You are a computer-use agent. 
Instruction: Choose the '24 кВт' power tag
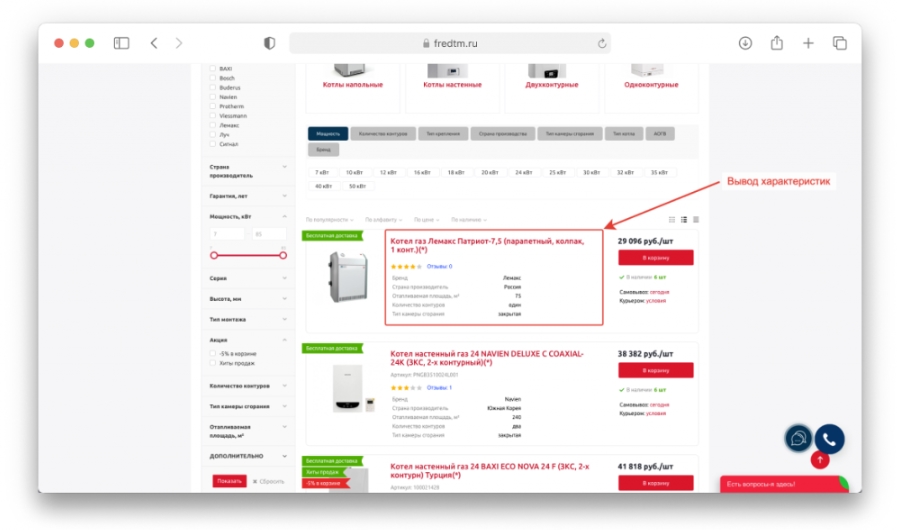(523, 172)
